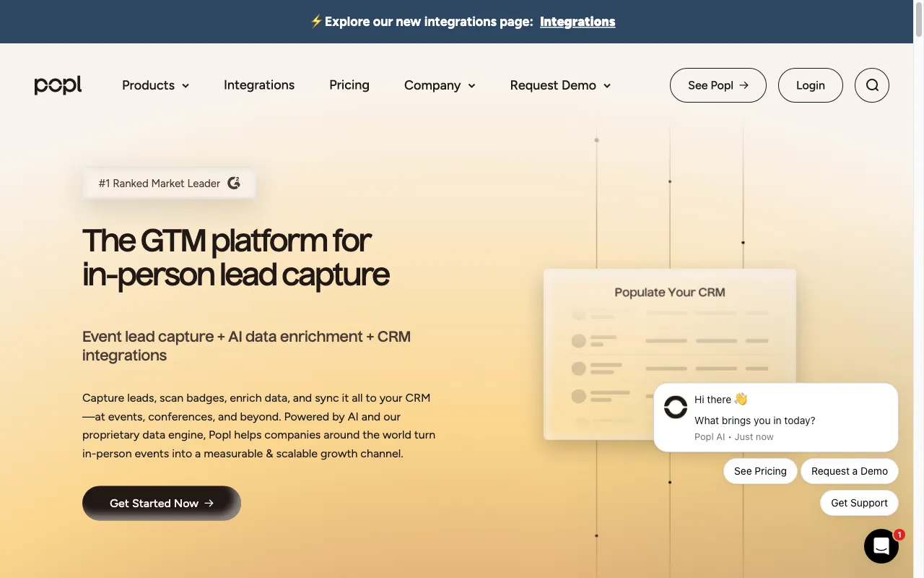This screenshot has height=578, width=924.
Task: Expand the Request Demo dropdown menu
Action: pyautogui.click(x=560, y=85)
